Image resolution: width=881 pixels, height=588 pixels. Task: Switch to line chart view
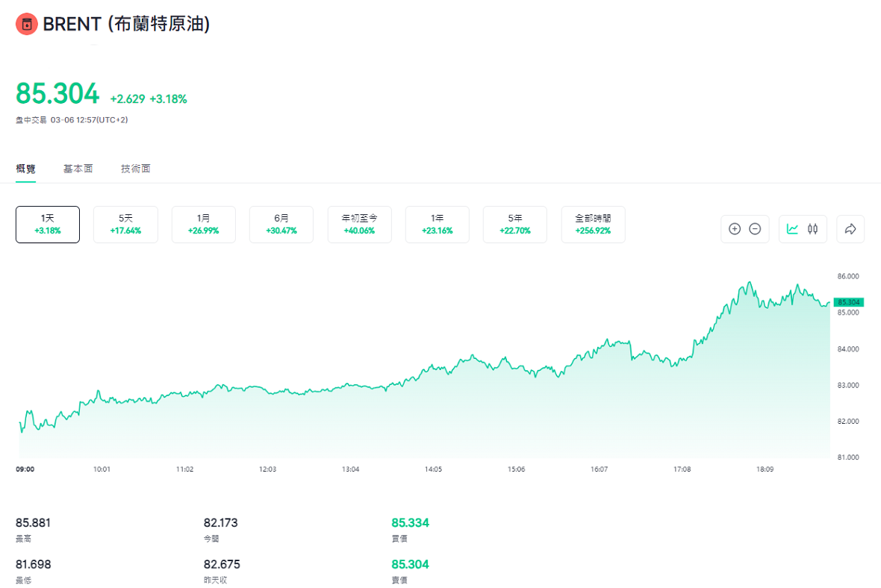(x=792, y=229)
